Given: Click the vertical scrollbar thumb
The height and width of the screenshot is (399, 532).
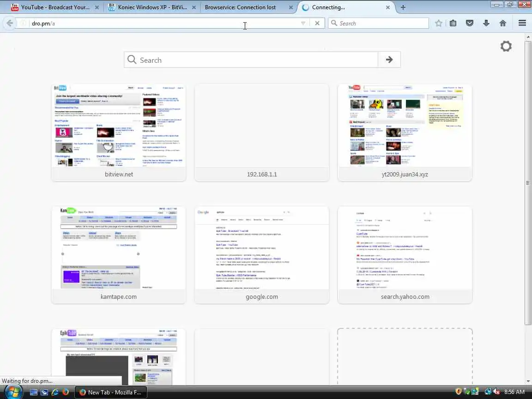Looking at the screenshot, I should pos(528,183).
